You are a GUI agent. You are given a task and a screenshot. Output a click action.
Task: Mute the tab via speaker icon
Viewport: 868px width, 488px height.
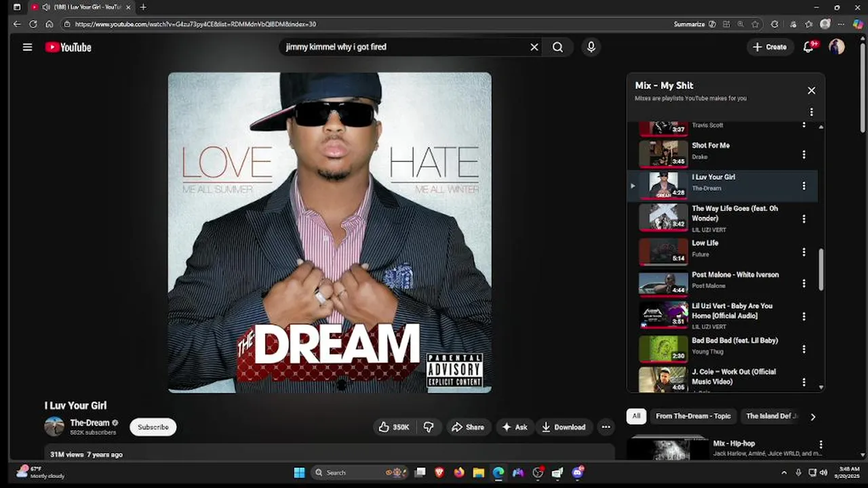45,7
